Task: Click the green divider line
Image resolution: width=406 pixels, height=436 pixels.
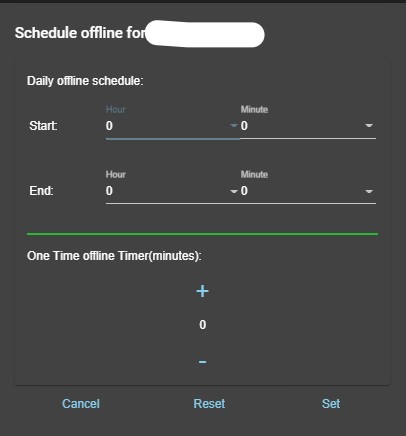Action: 202,234
